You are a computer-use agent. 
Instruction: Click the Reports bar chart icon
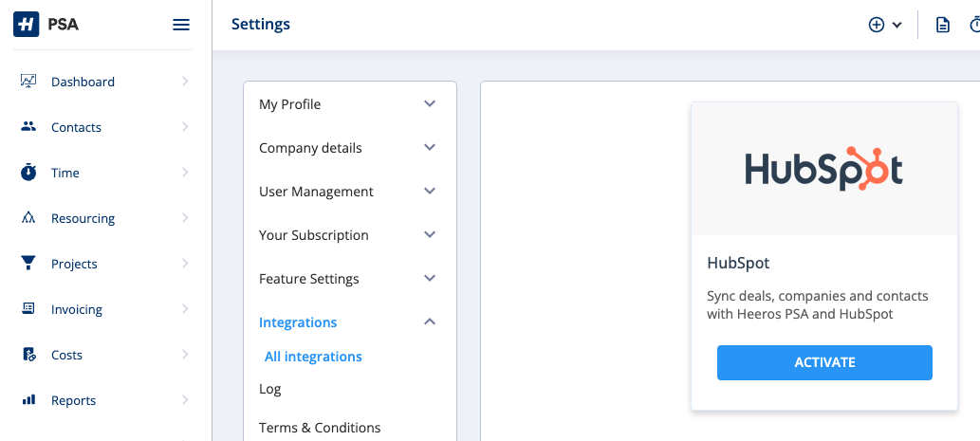click(x=28, y=400)
